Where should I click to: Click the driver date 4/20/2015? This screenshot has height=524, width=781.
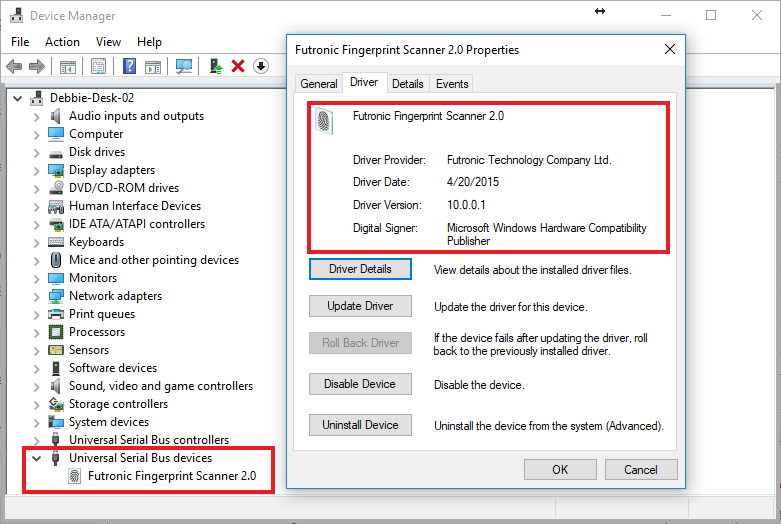click(473, 182)
